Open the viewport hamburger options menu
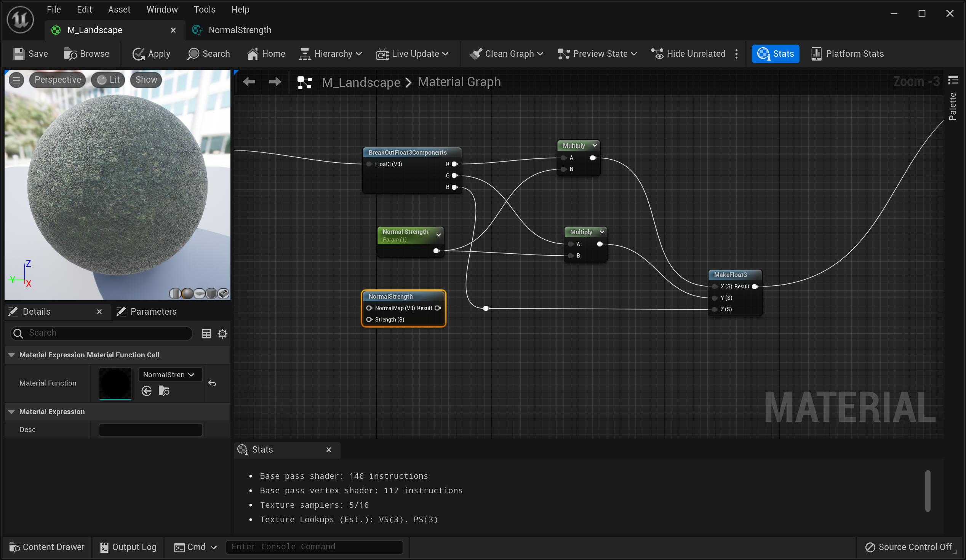Screen dimensions: 966x560 pos(16,80)
